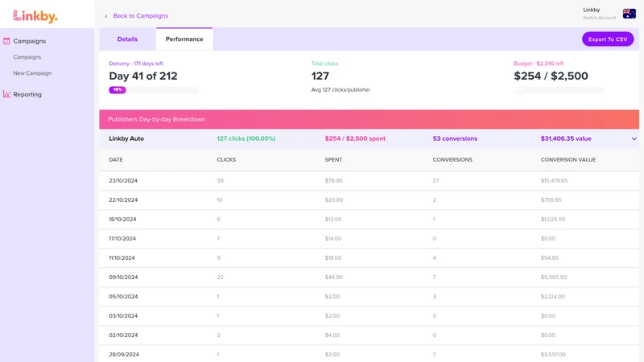Open Campaigns section in sidebar
Screen dimensions: 644x362
pyautogui.click(x=30, y=41)
